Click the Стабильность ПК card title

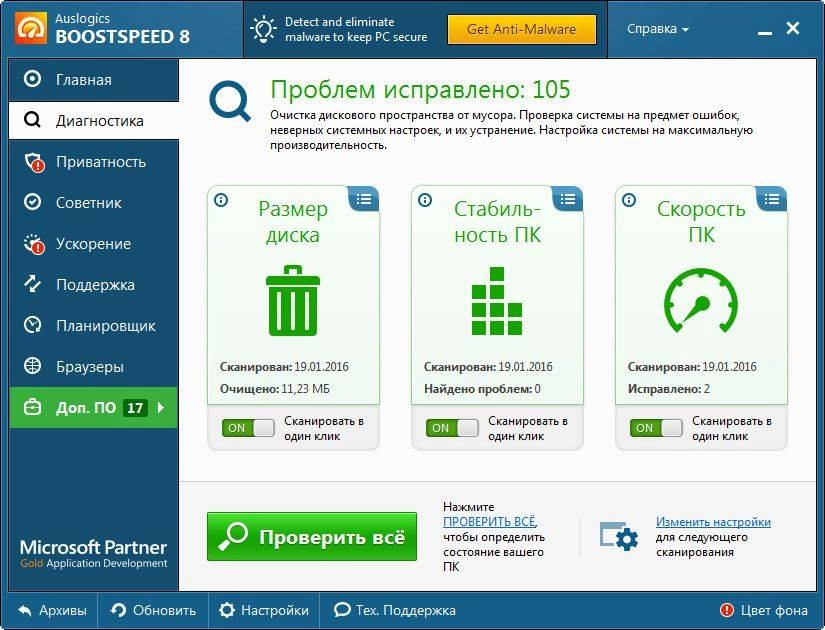click(497, 222)
